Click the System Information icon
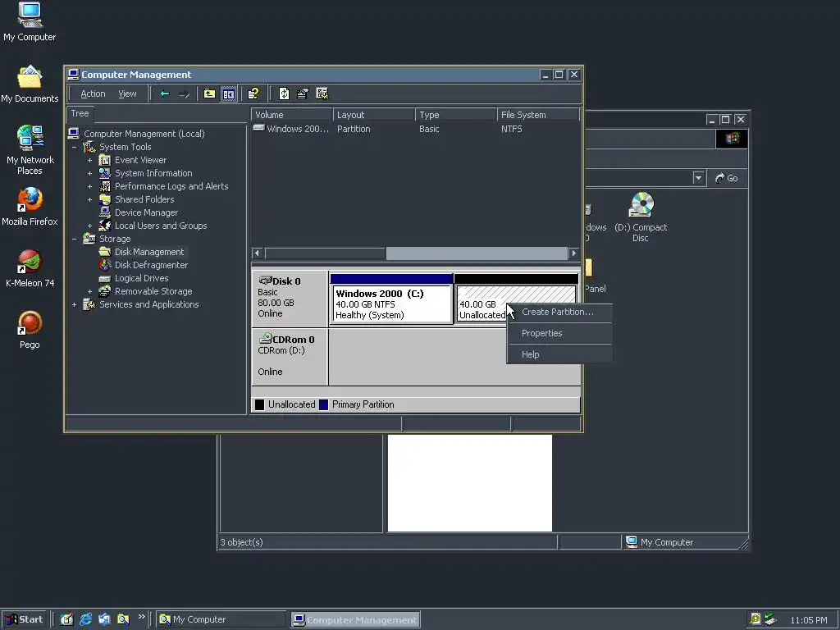The width and height of the screenshot is (840, 630). [x=105, y=173]
